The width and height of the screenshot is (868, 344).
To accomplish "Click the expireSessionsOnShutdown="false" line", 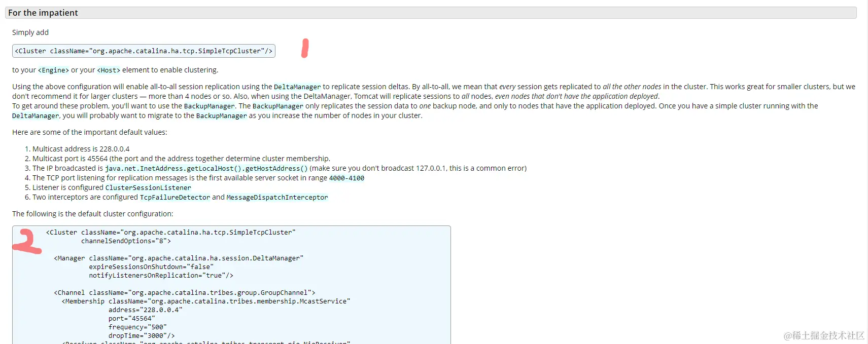I will click(151, 267).
